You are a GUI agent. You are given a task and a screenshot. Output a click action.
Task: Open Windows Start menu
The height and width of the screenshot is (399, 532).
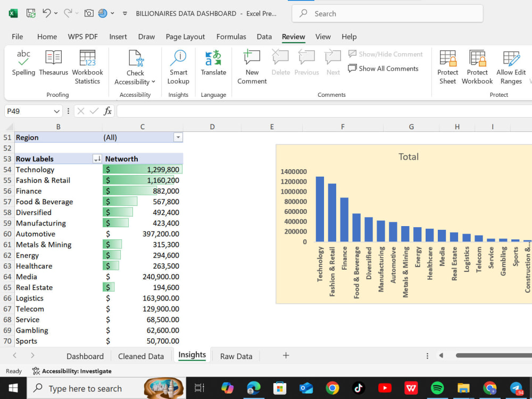pos(13,388)
